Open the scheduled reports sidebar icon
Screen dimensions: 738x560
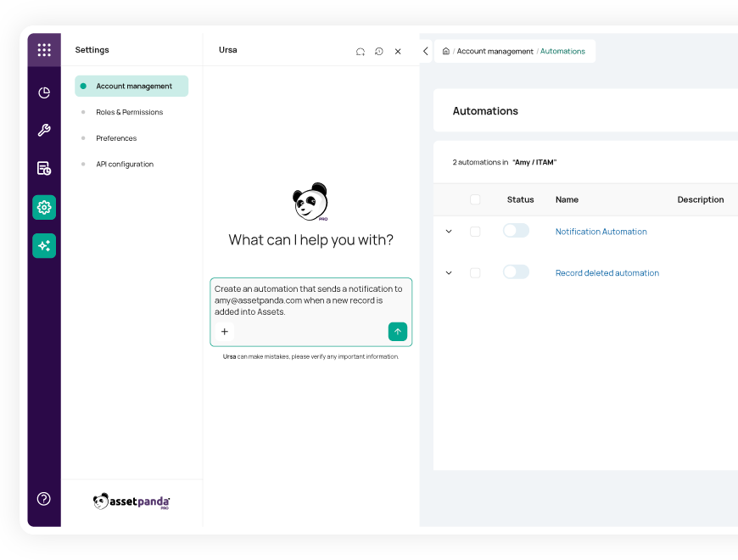point(44,168)
